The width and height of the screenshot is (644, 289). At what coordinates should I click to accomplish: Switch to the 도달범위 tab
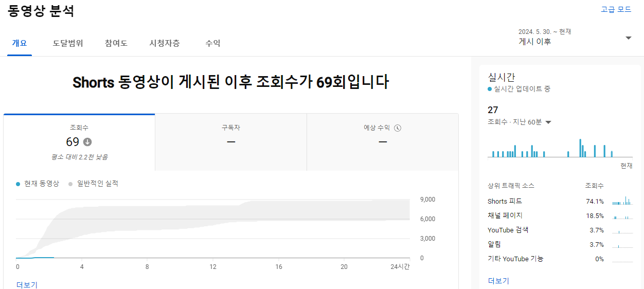[x=68, y=43]
